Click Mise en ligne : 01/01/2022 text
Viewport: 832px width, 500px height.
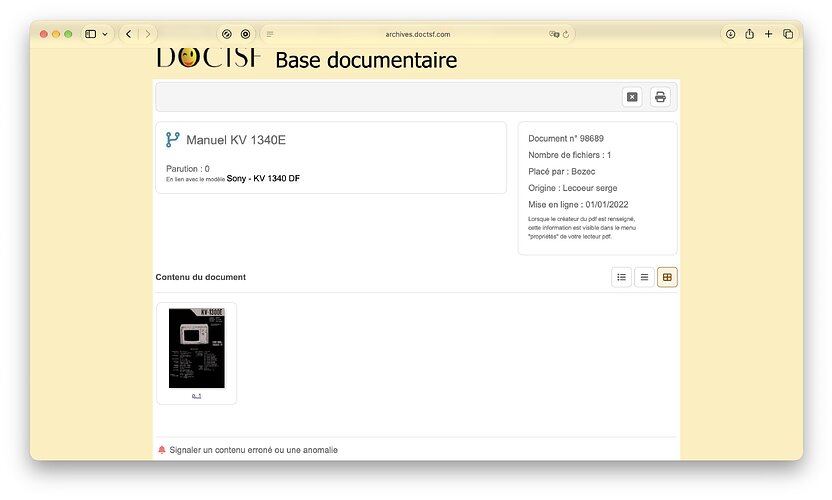(x=578, y=204)
